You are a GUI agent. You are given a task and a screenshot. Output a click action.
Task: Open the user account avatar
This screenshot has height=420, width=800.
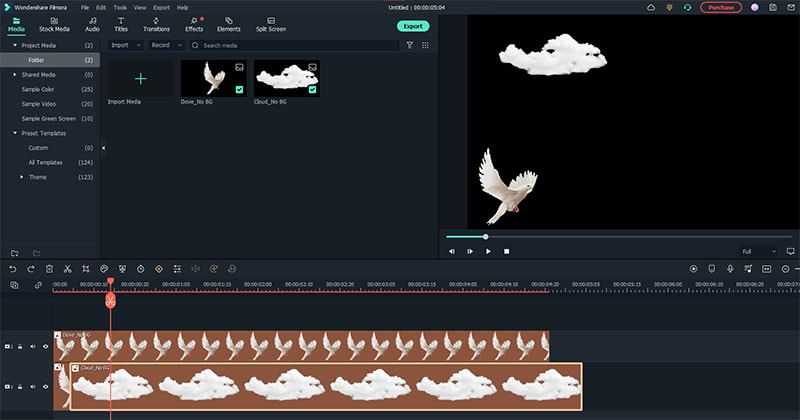click(x=755, y=8)
